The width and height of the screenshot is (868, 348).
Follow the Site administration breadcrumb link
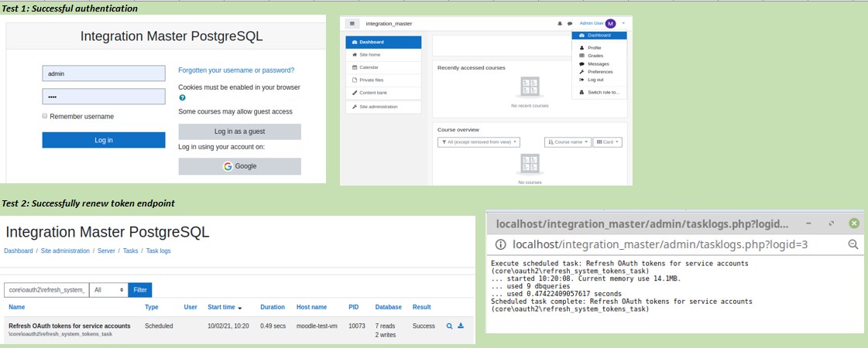pyautogui.click(x=65, y=251)
